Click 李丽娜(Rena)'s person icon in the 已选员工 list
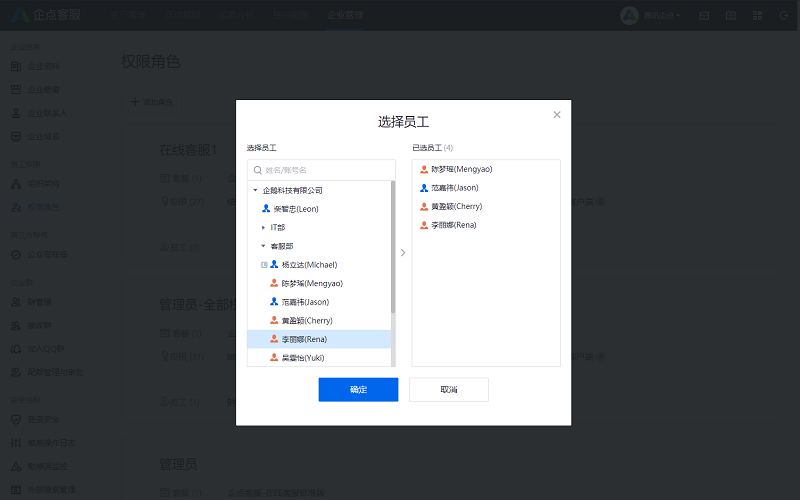Image resolution: width=800 pixels, height=500 pixels. [424, 225]
